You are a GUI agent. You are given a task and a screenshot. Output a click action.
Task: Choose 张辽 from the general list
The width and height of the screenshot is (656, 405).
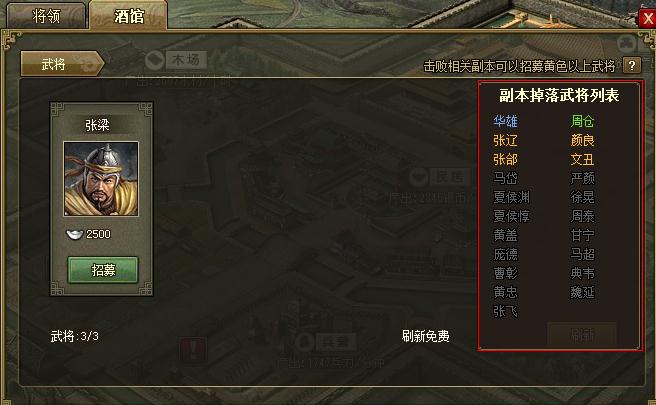pos(505,141)
